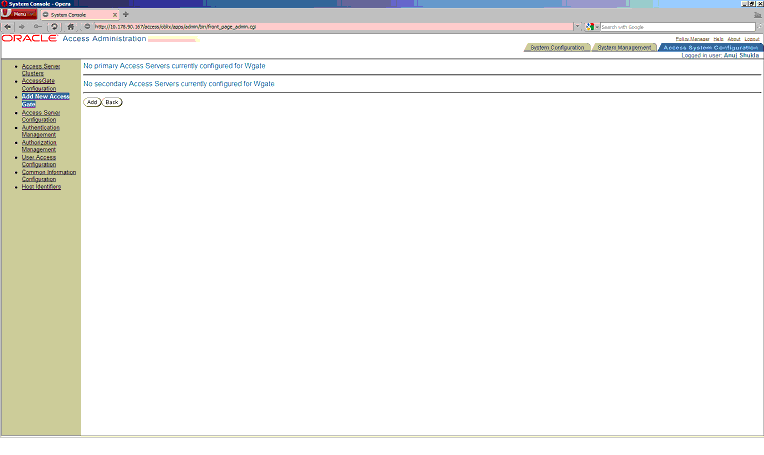This screenshot has width=764, height=455.
Task: Go to the browser home page icon
Action: pyautogui.click(x=71, y=27)
